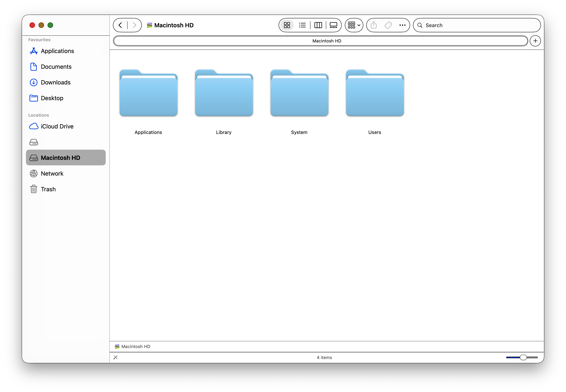The image size is (566, 392).
Task: Open Downloads in the sidebar
Action: [x=66, y=82]
